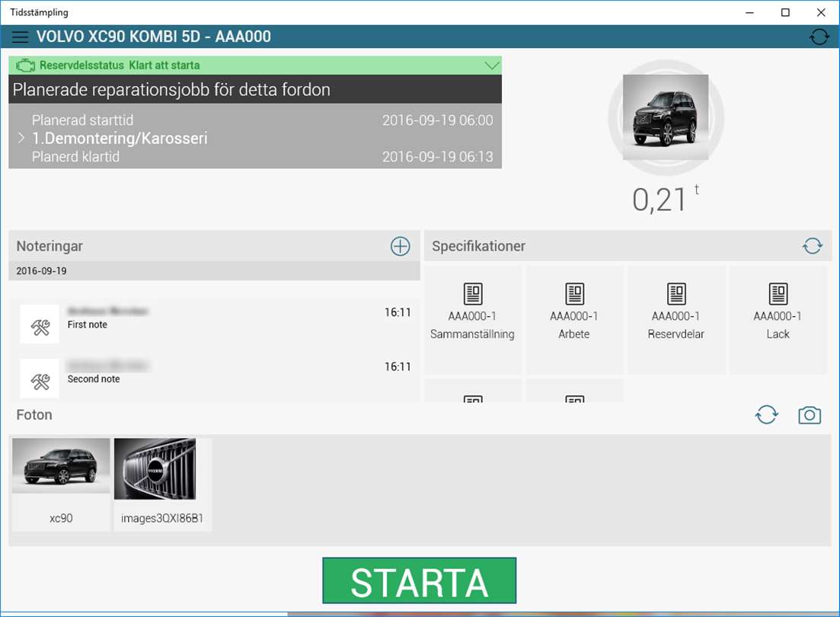Refresh the Specifikationer panel

coord(812,246)
